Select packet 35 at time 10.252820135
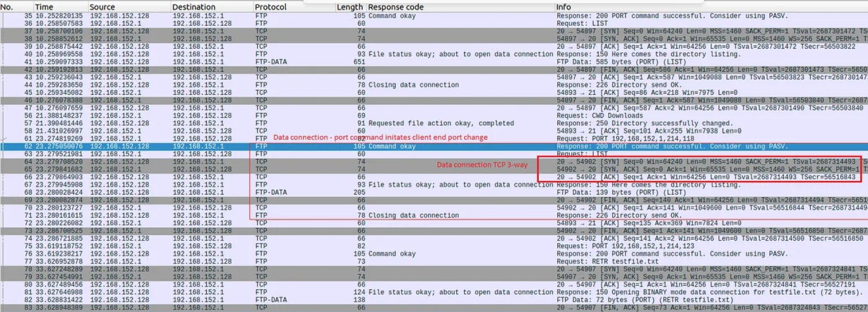 tap(434, 16)
